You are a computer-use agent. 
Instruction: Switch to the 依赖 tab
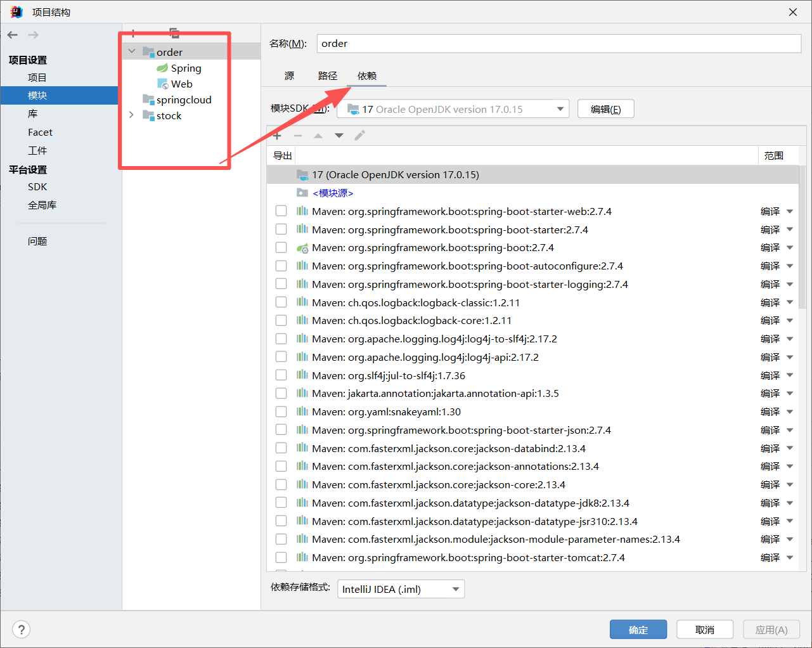pyautogui.click(x=367, y=75)
